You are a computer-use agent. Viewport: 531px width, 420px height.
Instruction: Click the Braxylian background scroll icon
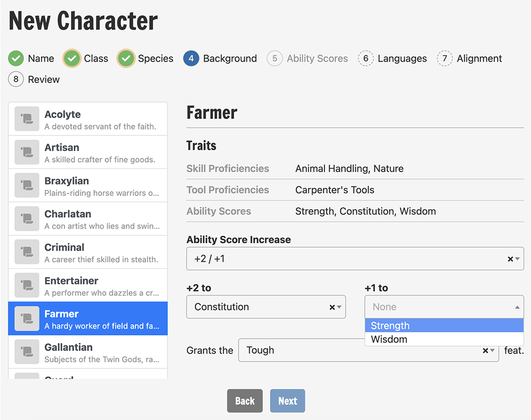tap(27, 185)
